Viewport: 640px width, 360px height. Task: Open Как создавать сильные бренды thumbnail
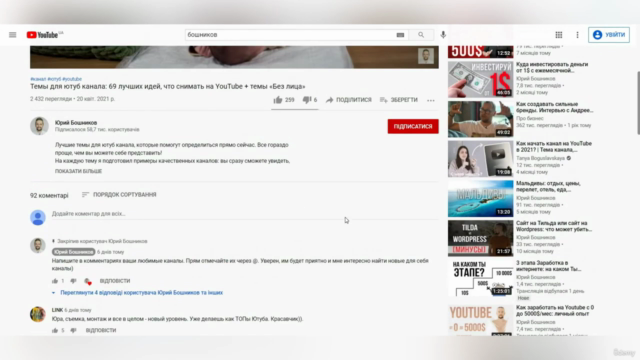pos(480,119)
